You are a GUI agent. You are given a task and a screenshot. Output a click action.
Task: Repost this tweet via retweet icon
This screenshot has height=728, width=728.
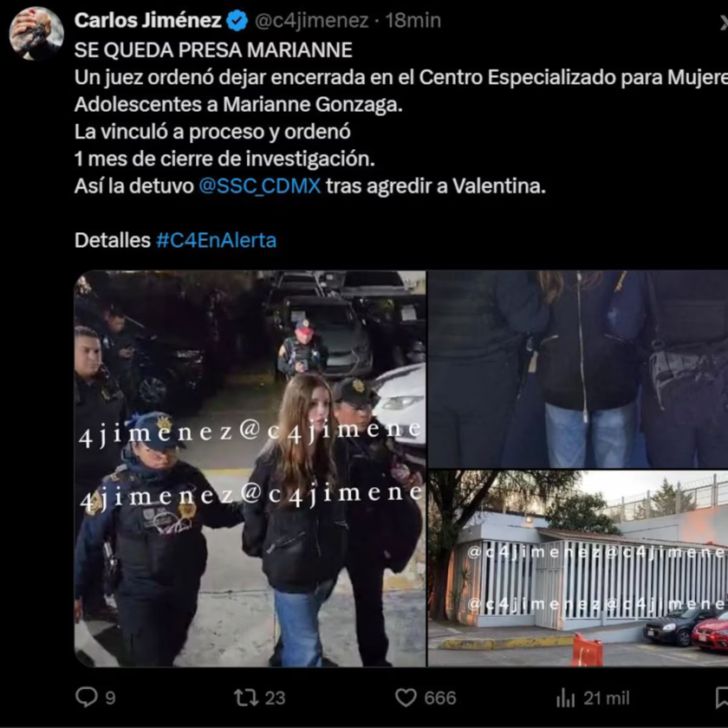point(245,698)
